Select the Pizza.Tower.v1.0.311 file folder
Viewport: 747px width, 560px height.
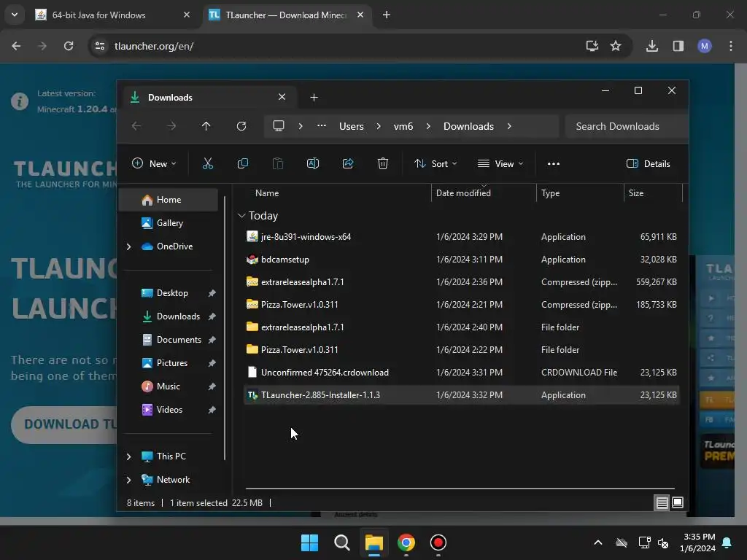[x=461, y=349]
